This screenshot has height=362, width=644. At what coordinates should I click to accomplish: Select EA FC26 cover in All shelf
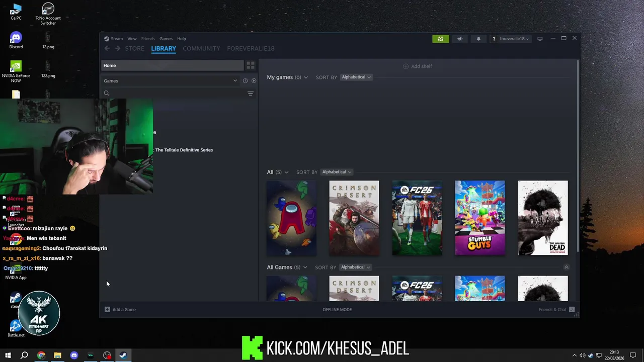click(x=417, y=218)
